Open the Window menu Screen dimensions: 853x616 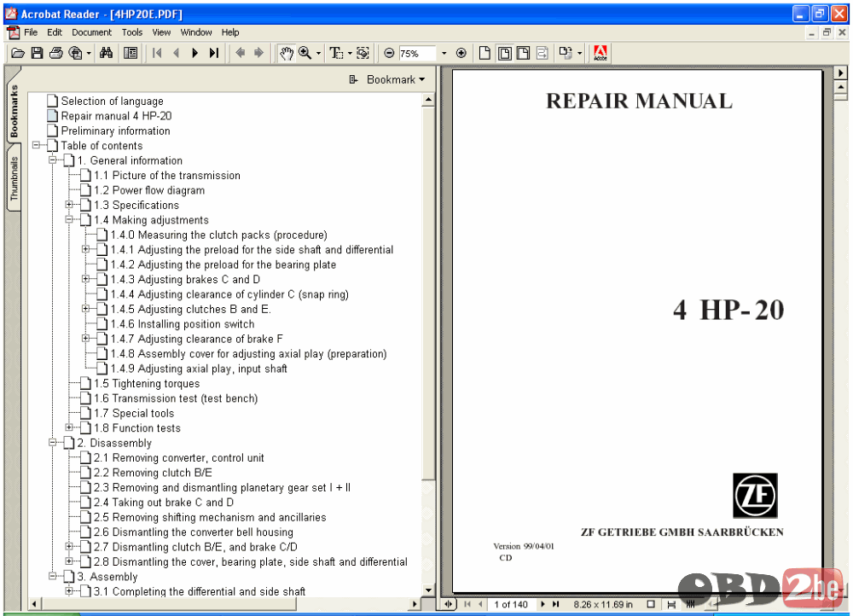[x=196, y=32]
